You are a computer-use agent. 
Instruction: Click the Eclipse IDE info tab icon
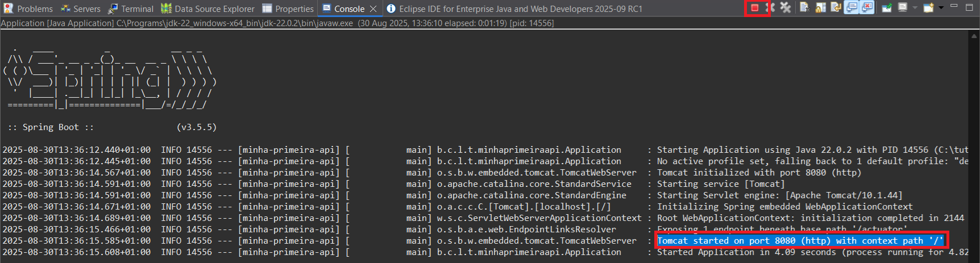coord(391,9)
